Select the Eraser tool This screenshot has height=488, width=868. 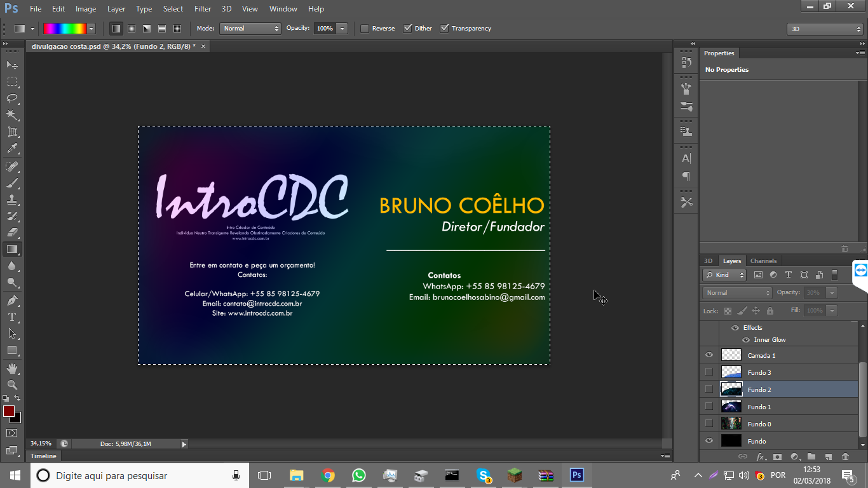point(12,233)
